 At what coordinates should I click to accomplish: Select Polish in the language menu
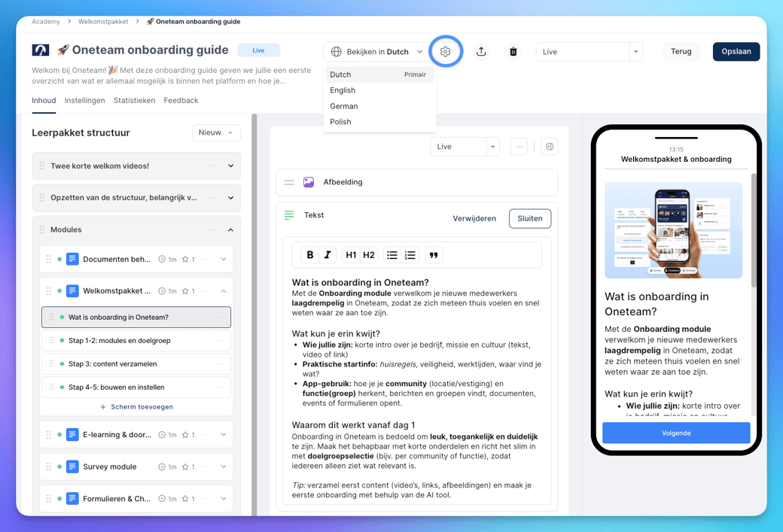pos(379,122)
